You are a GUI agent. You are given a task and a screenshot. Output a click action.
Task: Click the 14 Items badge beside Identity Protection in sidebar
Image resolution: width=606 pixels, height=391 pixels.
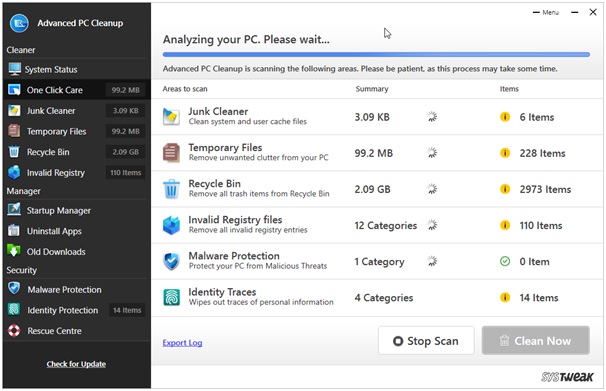coord(127,310)
